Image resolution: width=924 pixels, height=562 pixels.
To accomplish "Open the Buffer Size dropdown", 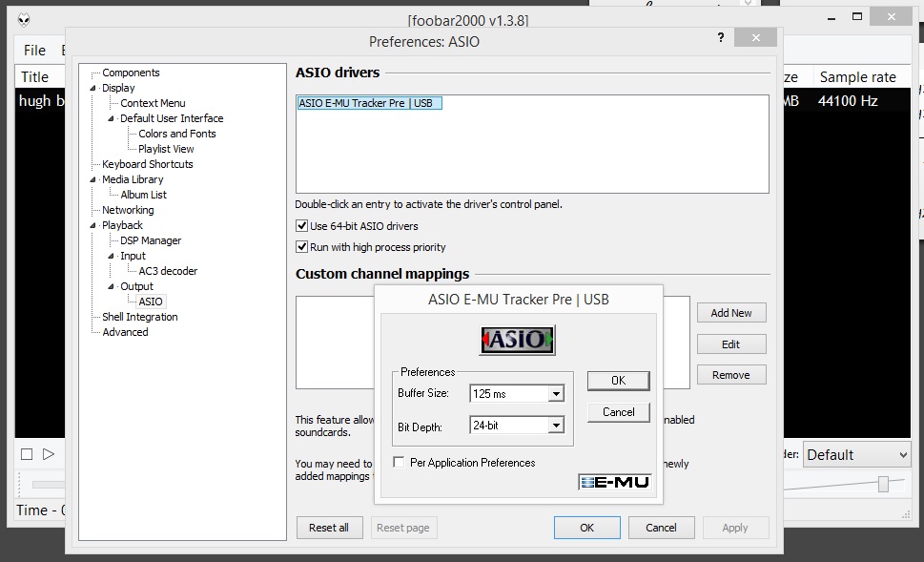I will tap(556, 393).
